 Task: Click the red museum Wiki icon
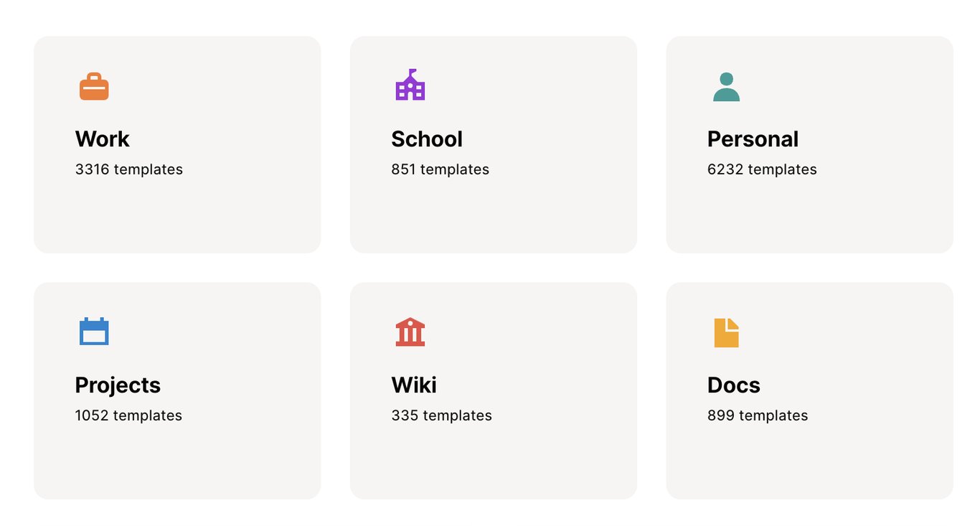tap(410, 332)
